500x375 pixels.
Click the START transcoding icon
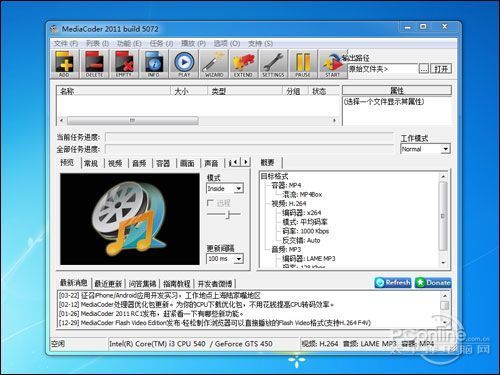332,64
